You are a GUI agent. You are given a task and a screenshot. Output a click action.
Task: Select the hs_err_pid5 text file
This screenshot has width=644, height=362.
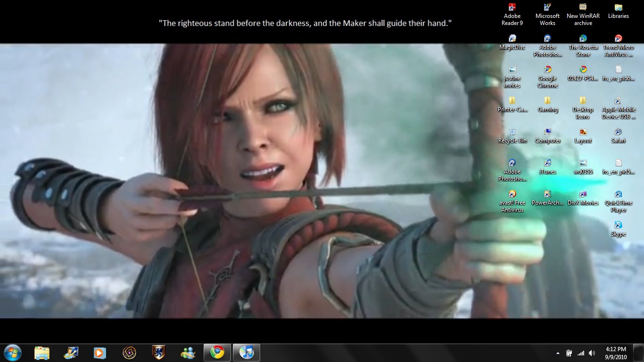coord(619,166)
